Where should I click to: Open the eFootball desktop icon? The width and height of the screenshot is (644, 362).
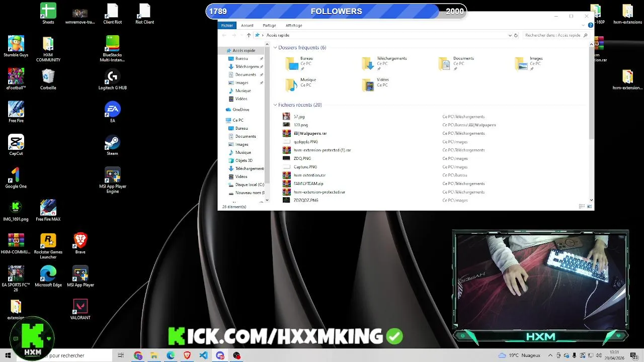16,79
